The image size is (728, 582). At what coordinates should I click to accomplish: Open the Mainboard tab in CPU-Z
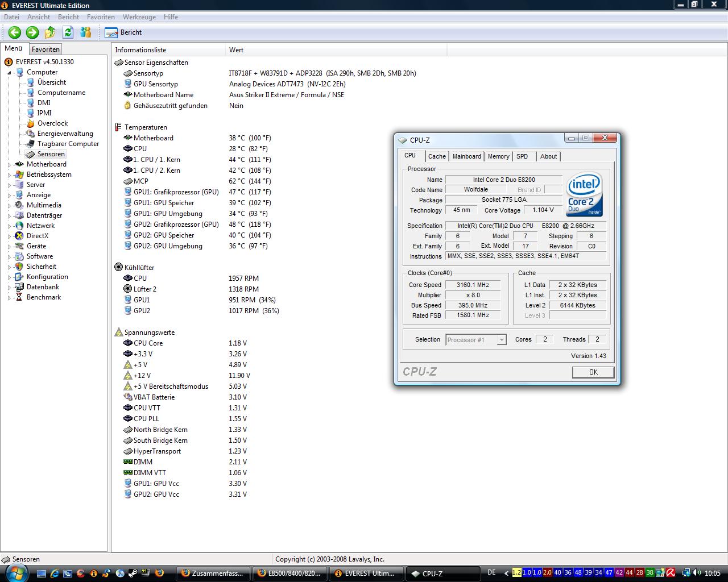(466, 156)
